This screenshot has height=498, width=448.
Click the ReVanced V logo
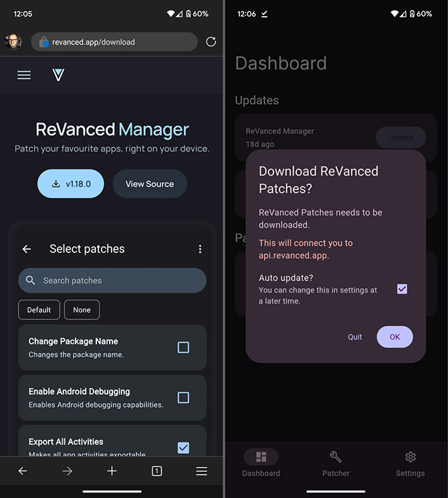click(x=58, y=75)
